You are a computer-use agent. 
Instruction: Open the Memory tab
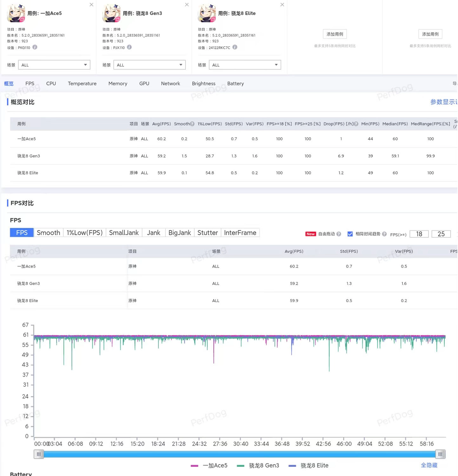(x=118, y=84)
